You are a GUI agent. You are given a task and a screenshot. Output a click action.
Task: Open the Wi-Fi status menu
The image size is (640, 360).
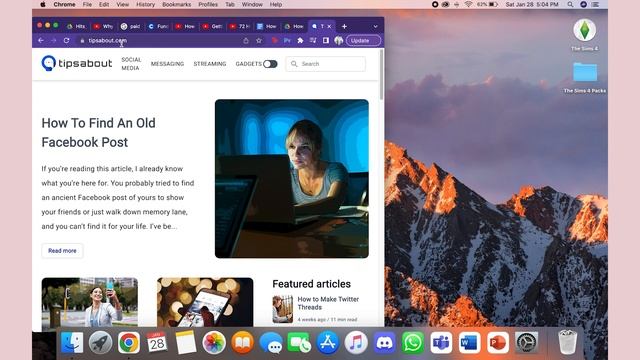coord(468,4)
